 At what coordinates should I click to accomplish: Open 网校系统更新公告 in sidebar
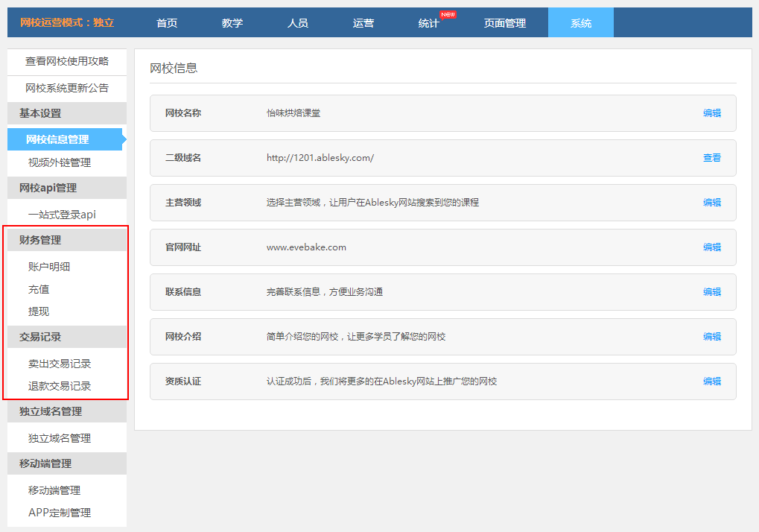pyautogui.click(x=67, y=88)
